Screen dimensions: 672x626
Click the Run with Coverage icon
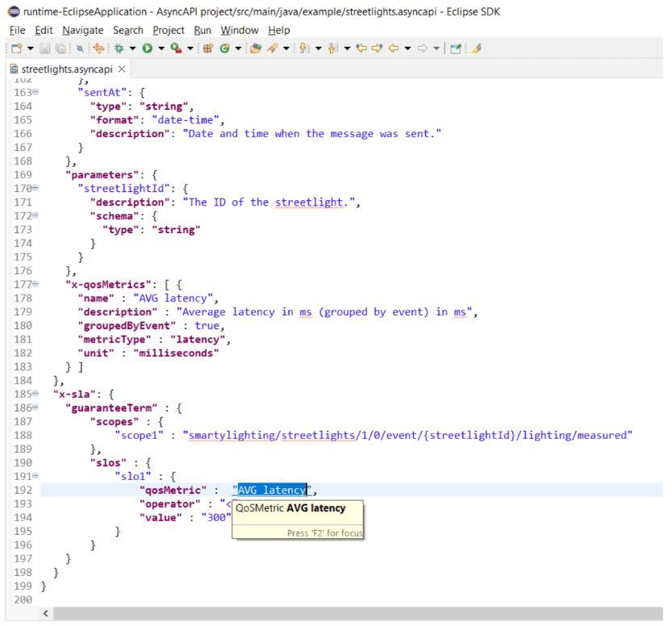(176, 48)
